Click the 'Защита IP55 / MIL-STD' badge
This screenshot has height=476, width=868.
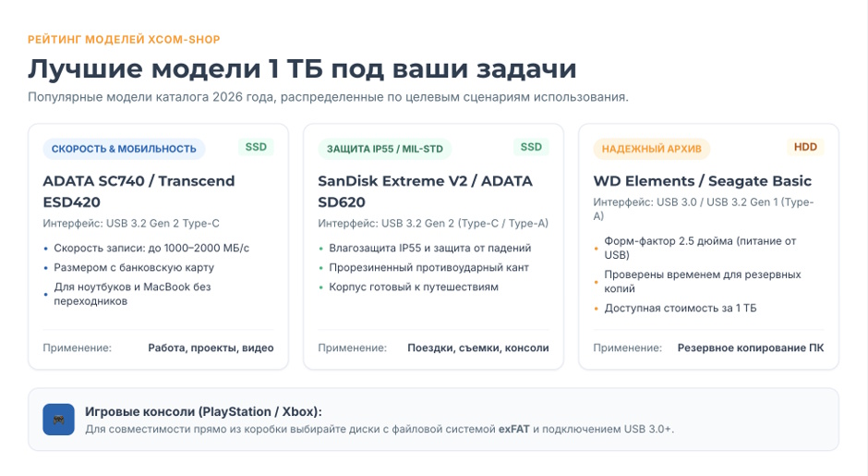pyautogui.click(x=385, y=149)
